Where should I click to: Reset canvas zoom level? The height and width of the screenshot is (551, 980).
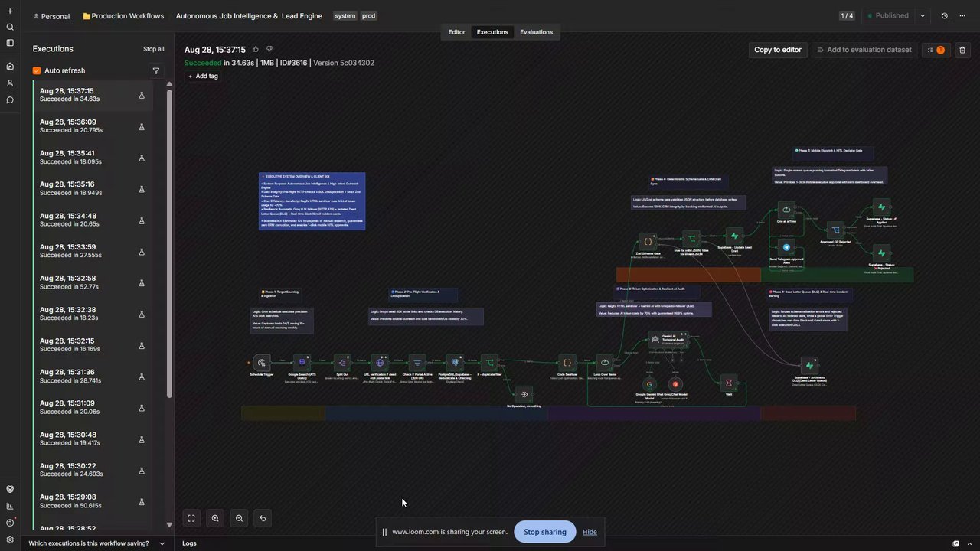[263, 518]
